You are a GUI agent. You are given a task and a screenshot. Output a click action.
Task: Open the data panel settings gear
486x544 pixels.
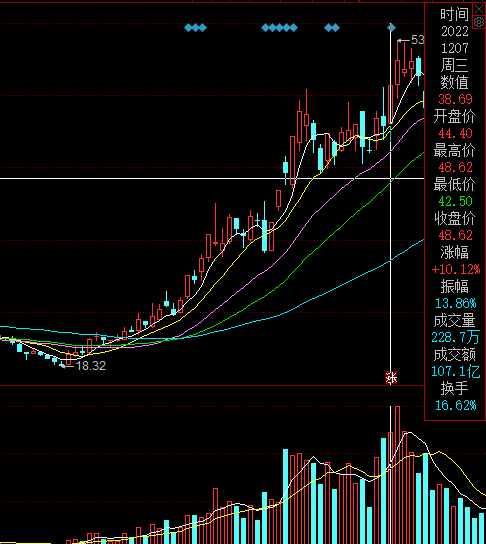(x=479, y=22)
